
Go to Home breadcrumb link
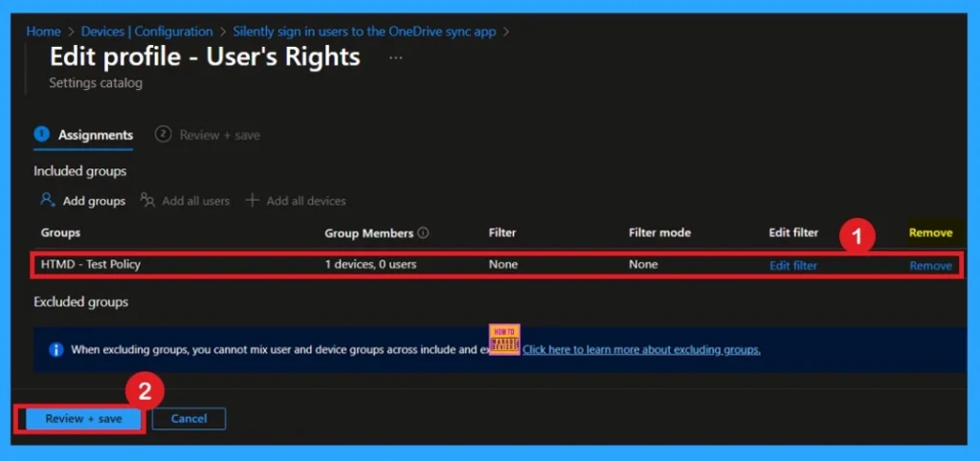pyautogui.click(x=43, y=32)
